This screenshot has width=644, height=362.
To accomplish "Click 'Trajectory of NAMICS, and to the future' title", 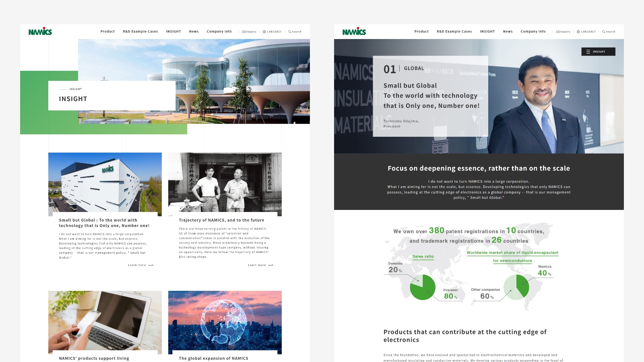I will click(222, 220).
